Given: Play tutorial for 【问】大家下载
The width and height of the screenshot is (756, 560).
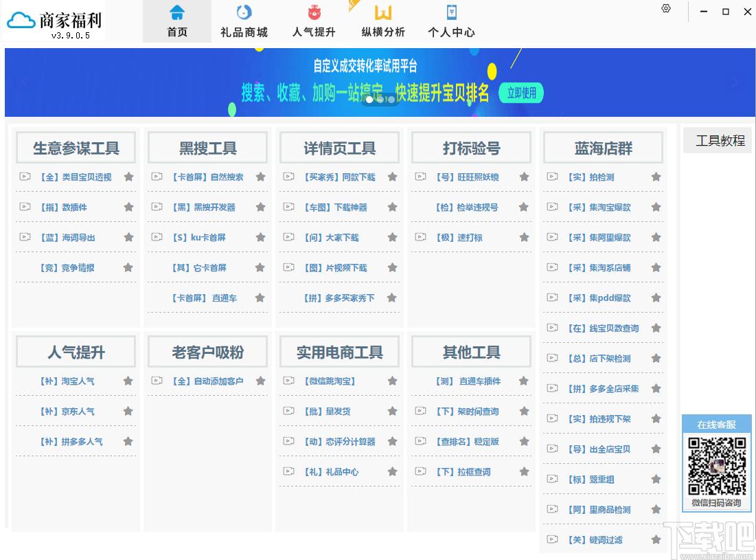Looking at the screenshot, I should tap(289, 237).
